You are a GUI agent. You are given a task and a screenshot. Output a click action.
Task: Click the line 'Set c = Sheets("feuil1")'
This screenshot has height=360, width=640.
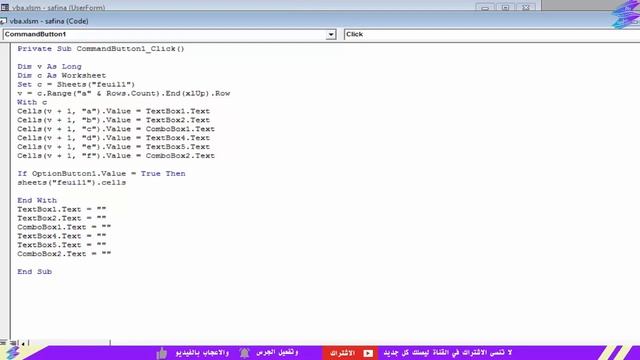76,84
